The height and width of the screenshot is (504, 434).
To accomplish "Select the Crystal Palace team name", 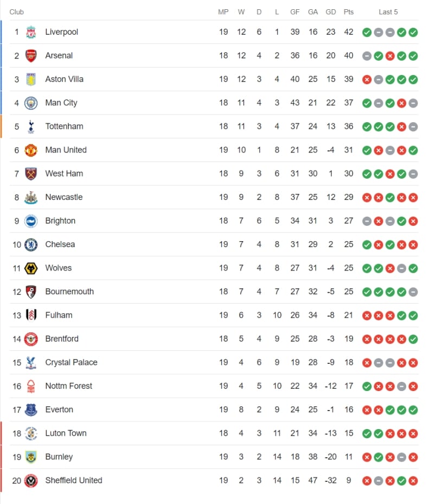I will click(x=71, y=362).
